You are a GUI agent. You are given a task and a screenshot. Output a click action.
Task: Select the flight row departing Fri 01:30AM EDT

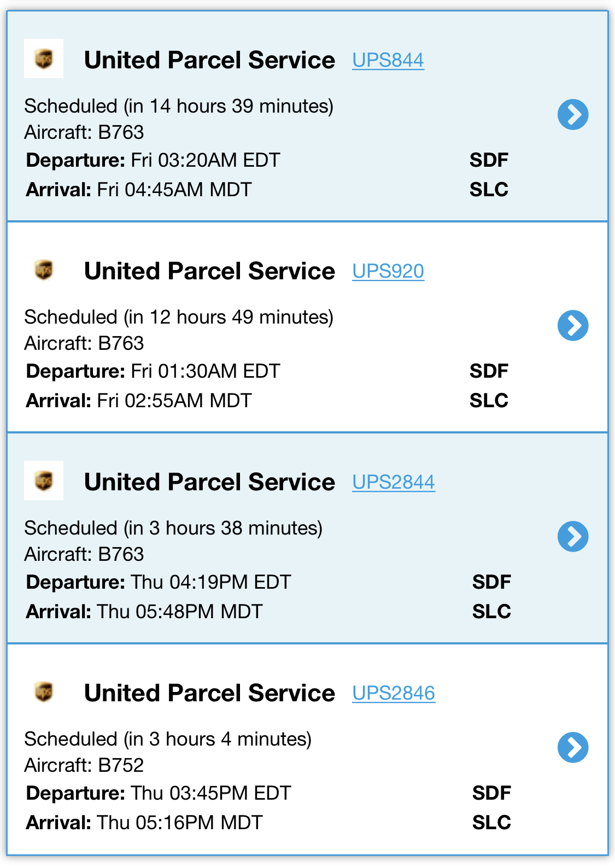[307, 327]
